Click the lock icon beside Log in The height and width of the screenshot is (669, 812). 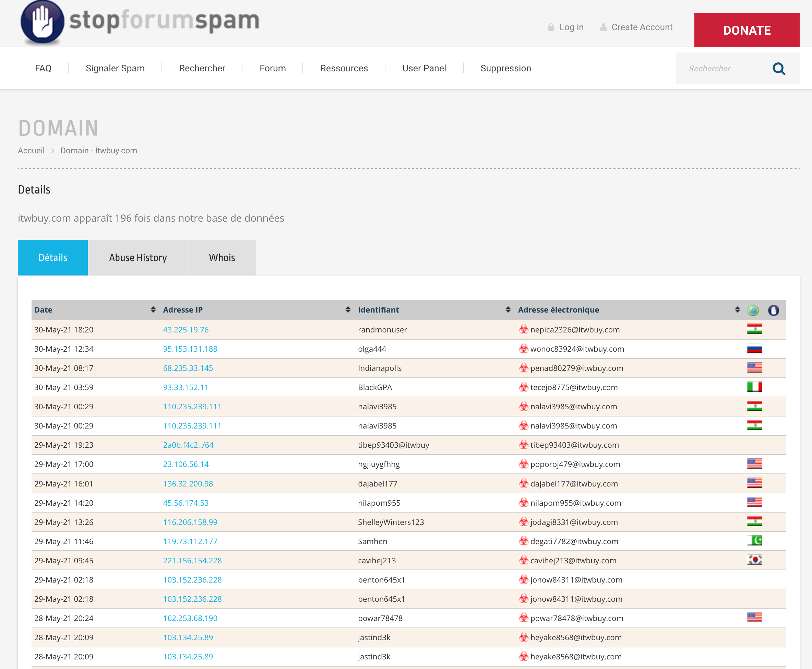(551, 27)
